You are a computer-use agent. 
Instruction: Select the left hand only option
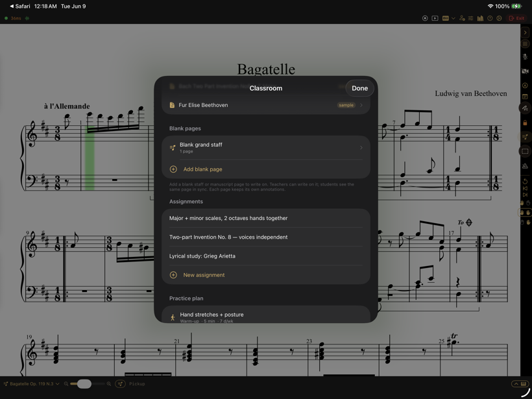525,203
